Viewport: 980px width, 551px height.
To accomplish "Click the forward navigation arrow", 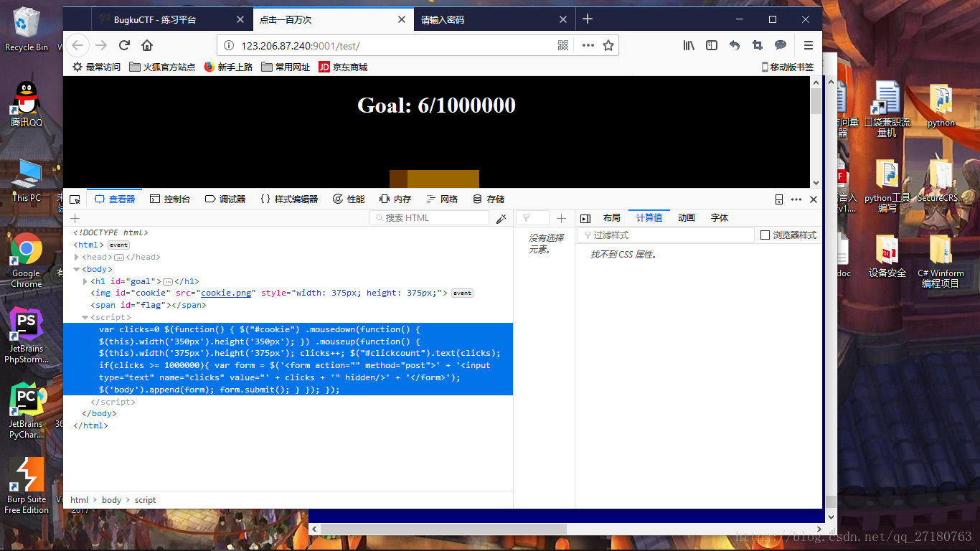I will point(101,45).
